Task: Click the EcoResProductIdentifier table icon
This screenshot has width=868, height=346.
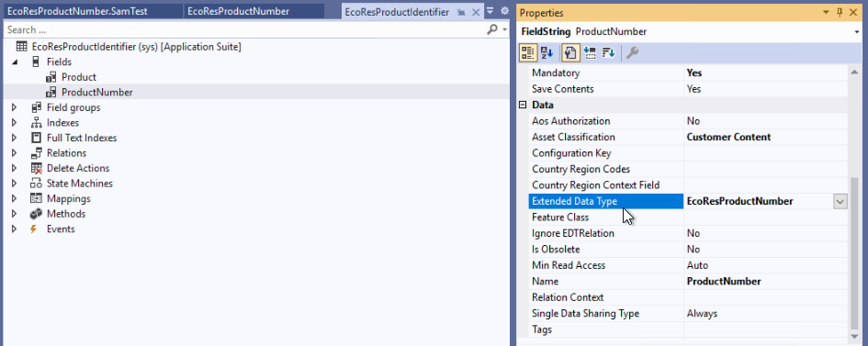Action: (x=22, y=47)
